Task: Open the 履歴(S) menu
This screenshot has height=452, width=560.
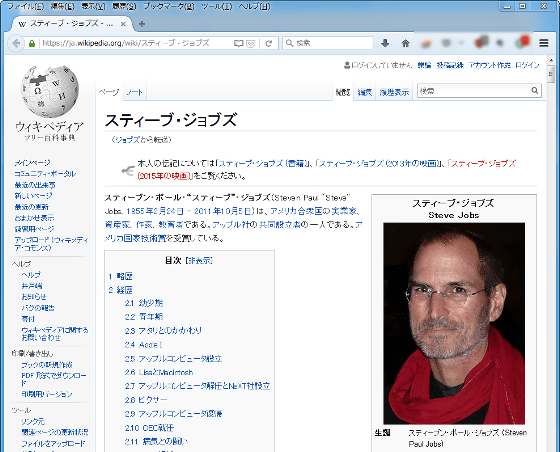Action: click(124, 6)
